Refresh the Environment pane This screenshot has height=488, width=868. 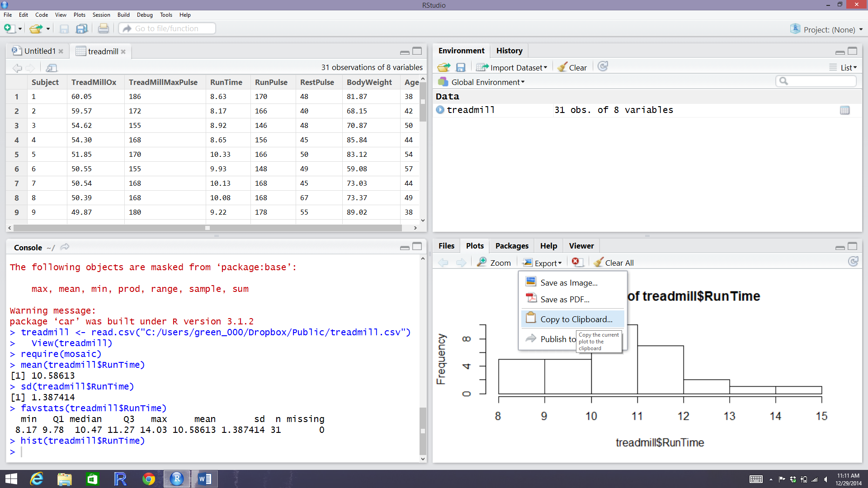(x=603, y=67)
